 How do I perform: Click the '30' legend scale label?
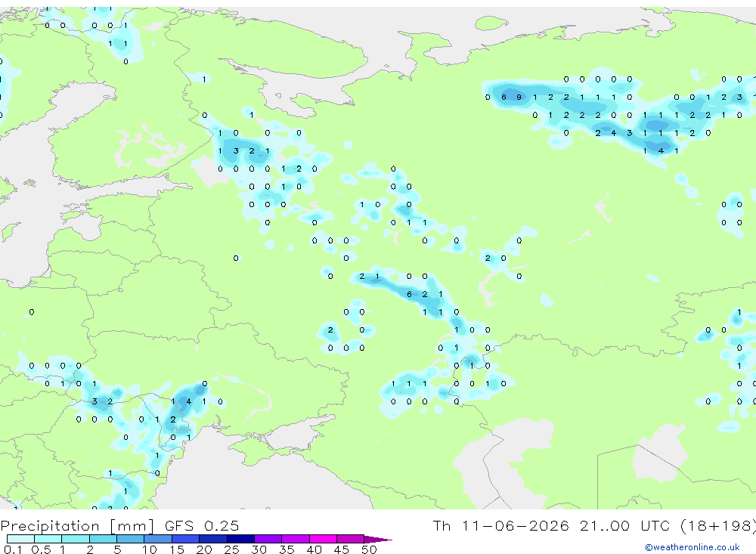259,549
